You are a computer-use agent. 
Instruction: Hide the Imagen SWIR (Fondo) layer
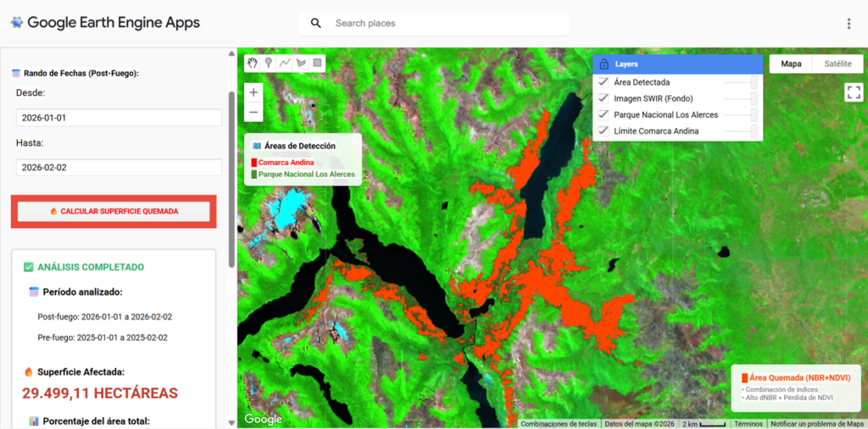(x=604, y=98)
